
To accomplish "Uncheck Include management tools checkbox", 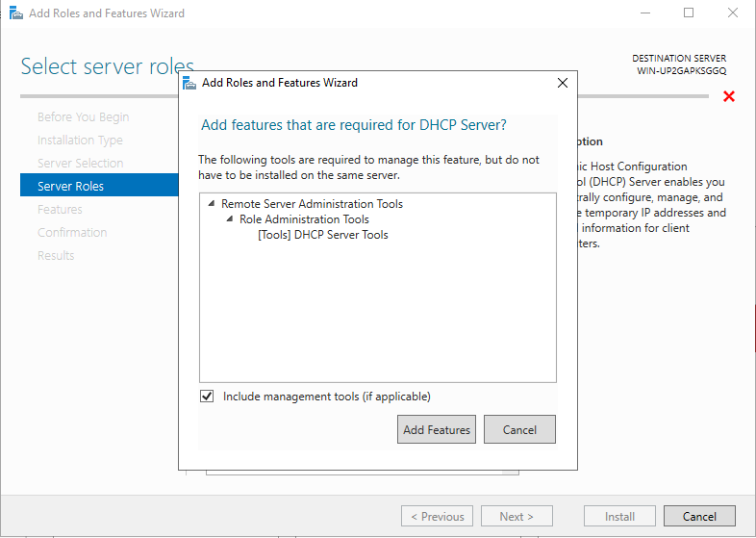I will 207,397.
